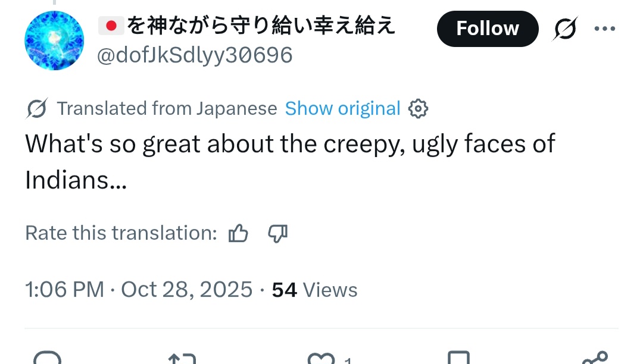Open the blue profile avatar
This screenshot has height=364, width=643.
pos(54,40)
